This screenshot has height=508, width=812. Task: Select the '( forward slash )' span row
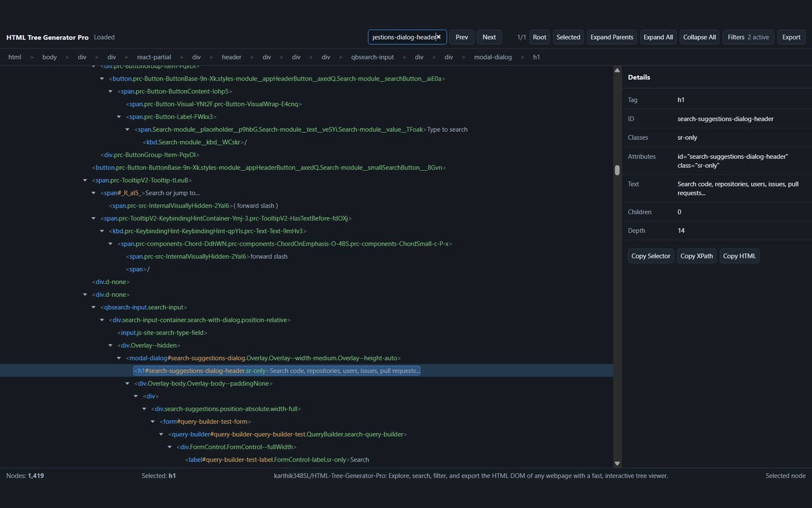tap(193, 206)
